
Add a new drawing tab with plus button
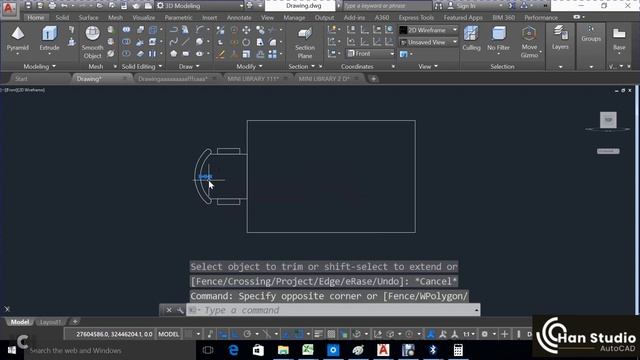point(373,79)
